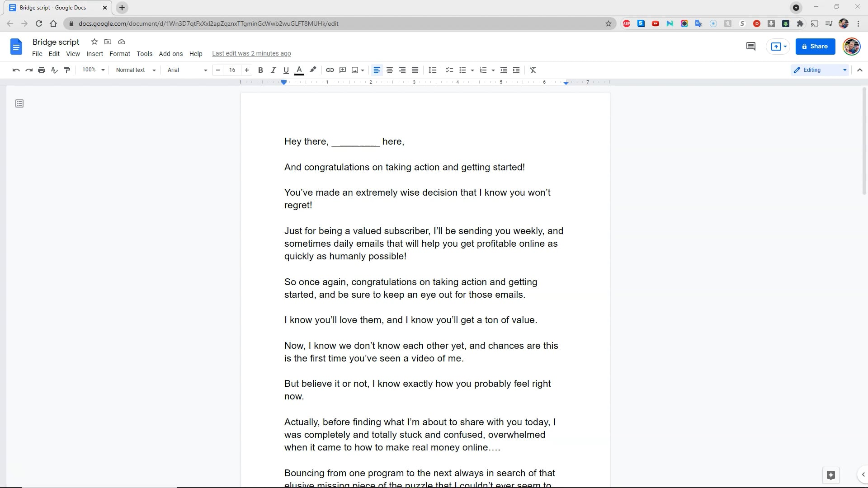Open the last edit version history link

pyautogui.click(x=251, y=53)
